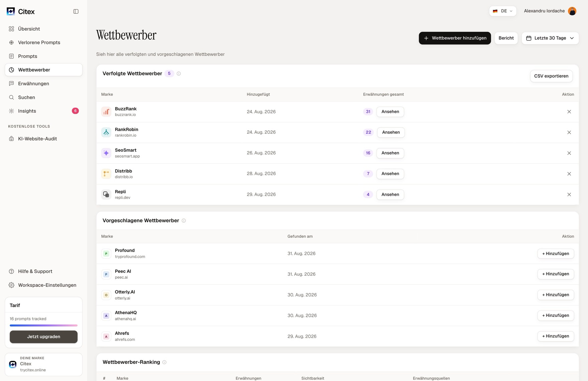Open the Erwähnungen sidebar item
This screenshot has height=381, width=588.
click(x=33, y=84)
